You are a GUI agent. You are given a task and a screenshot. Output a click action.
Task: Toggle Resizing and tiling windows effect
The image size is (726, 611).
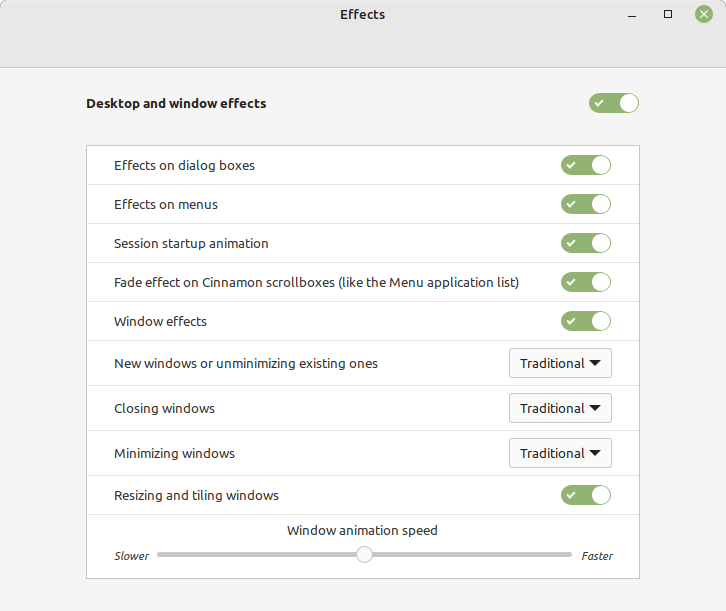(585, 495)
